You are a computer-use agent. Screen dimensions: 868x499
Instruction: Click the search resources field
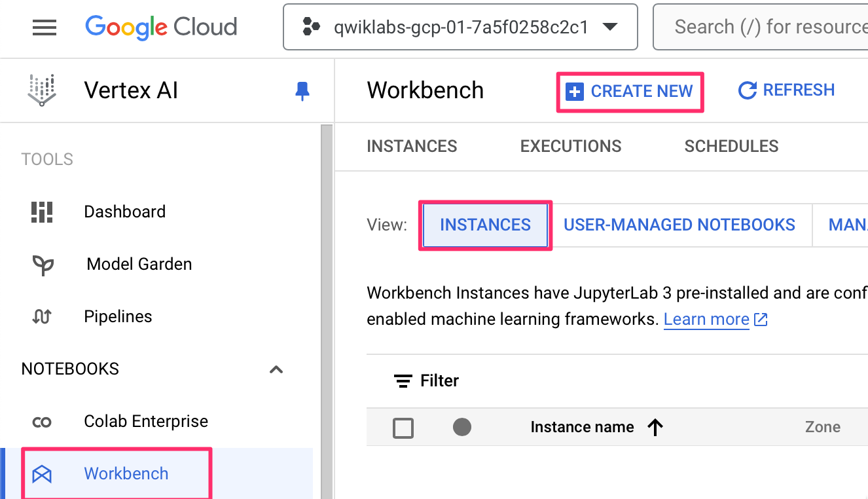[x=761, y=27]
